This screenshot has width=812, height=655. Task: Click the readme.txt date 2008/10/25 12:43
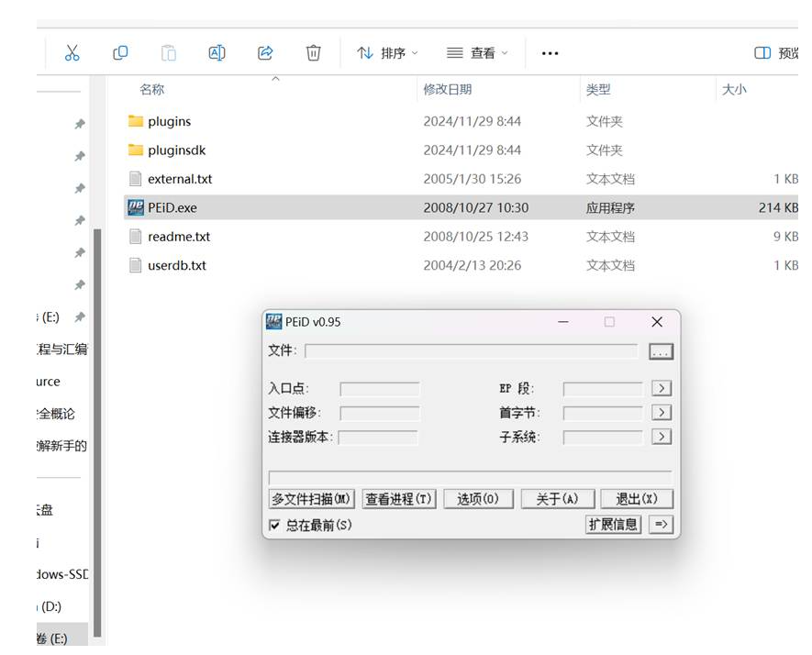tap(475, 237)
